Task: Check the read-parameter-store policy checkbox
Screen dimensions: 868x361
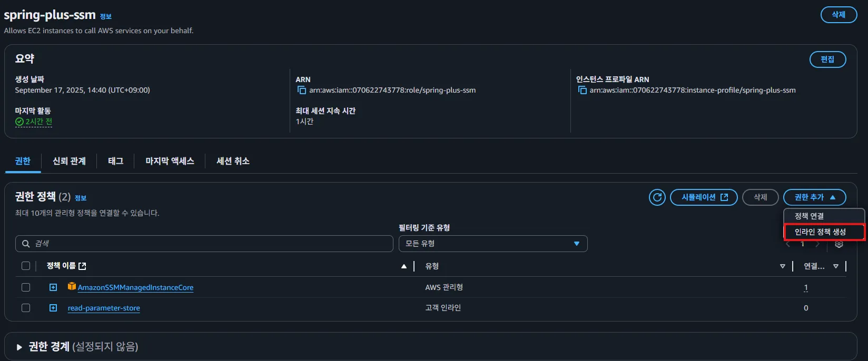Action: [x=26, y=308]
